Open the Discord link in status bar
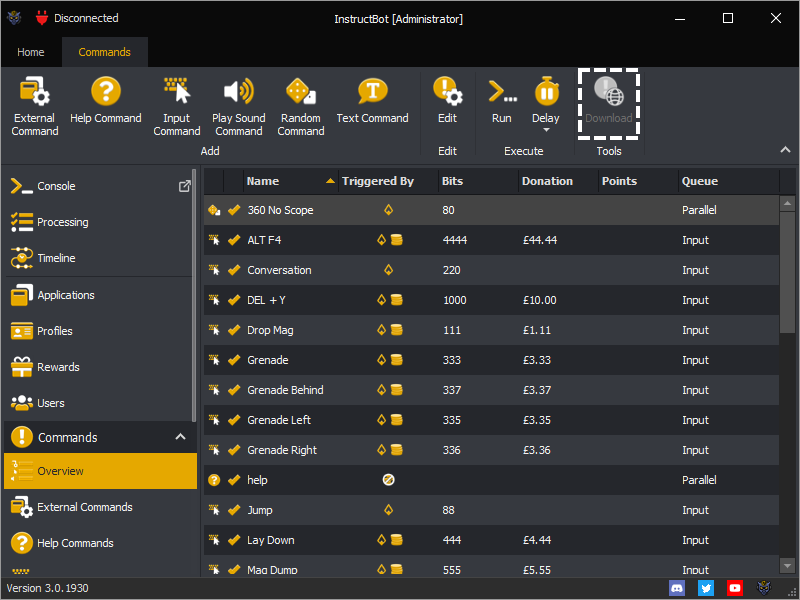This screenshot has width=800, height=600. 677,588
